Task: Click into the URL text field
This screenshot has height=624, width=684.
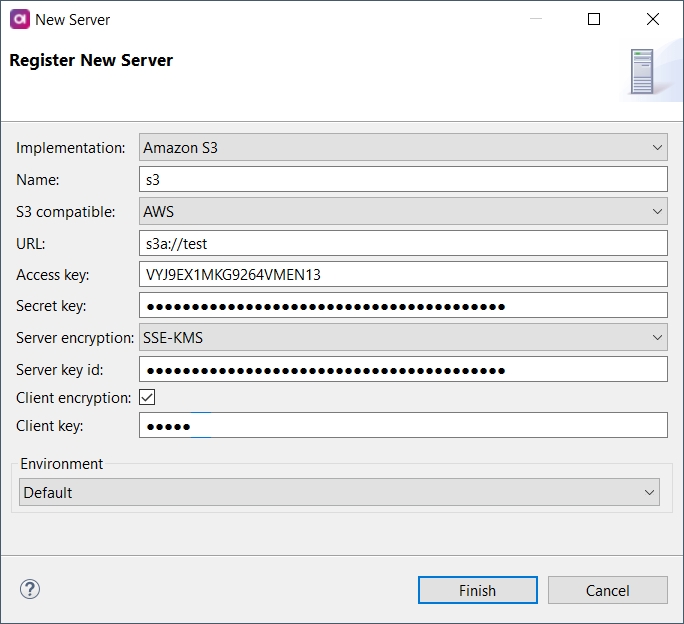Action: pyautogui.click(x=403, y=243)
